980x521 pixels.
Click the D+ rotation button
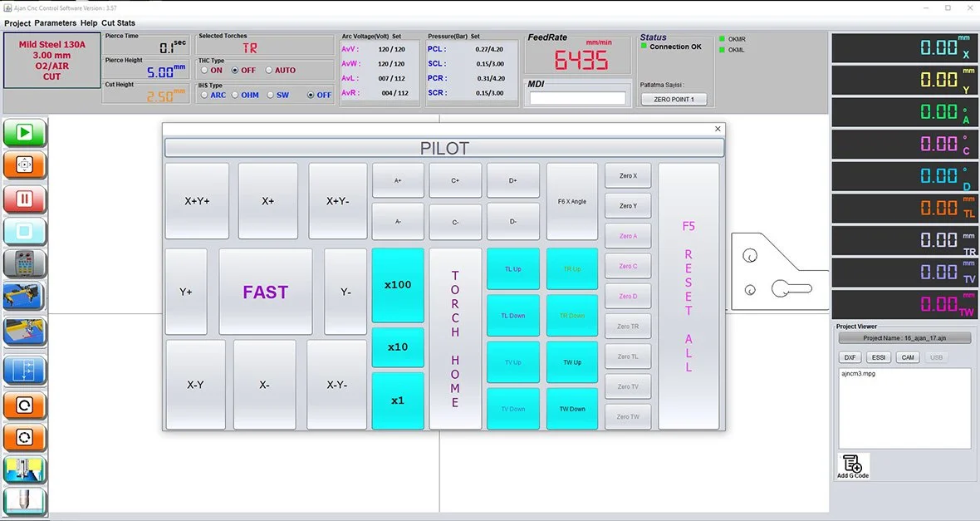tap(512, 181)
